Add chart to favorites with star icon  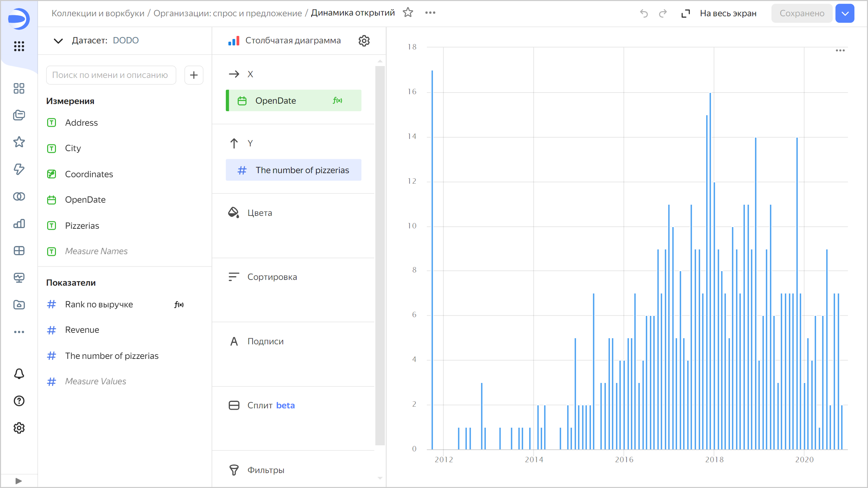[x=408, y=13]
